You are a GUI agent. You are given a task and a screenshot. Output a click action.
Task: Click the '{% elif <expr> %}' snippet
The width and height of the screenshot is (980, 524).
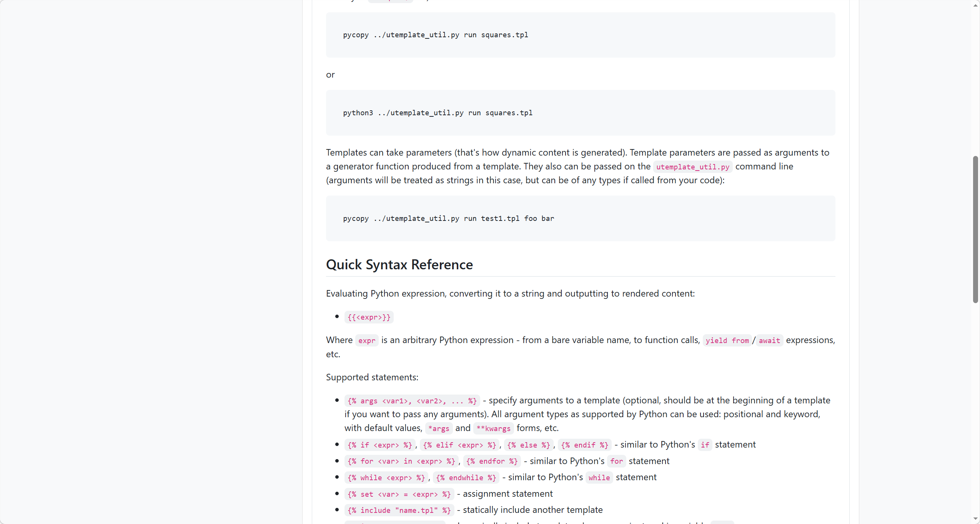click(459, 445)
